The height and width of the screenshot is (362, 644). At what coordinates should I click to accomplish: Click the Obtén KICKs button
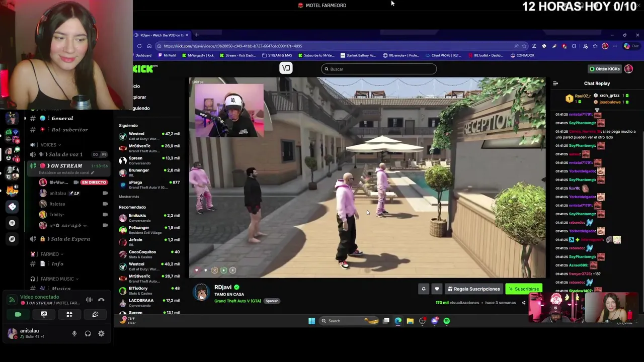(605, 69)
